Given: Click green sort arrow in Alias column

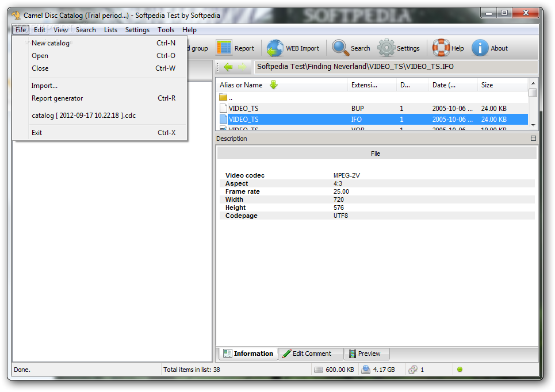Looking at the screenshot, I should (x=274, y=85).
